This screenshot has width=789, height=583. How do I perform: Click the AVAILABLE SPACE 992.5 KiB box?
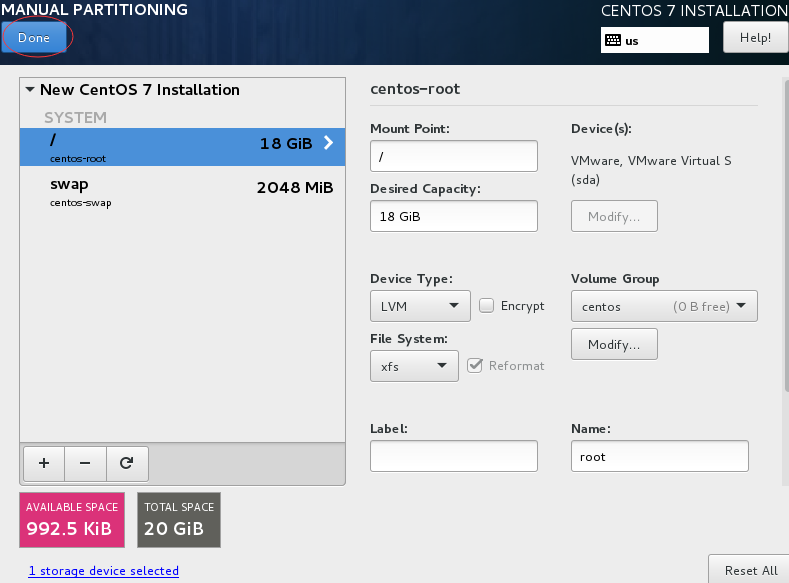point(72,520)
